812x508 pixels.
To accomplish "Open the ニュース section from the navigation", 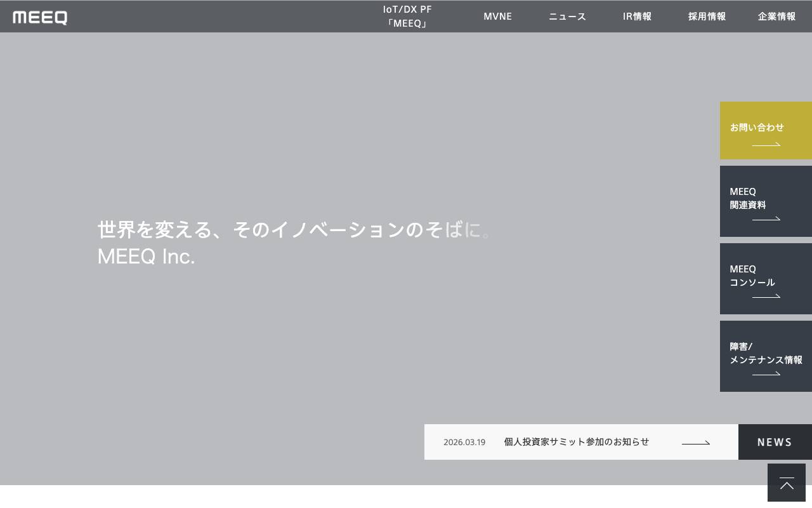I will (x=567, y=17).
